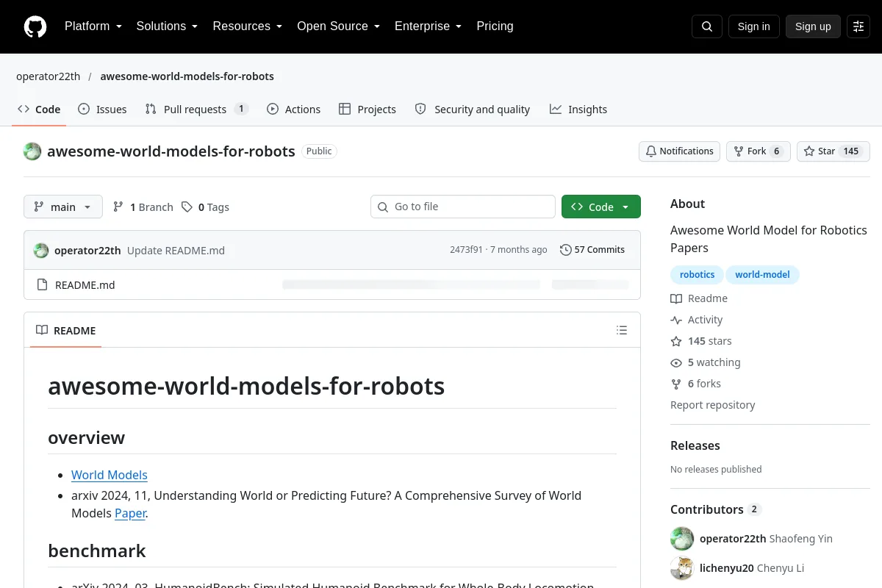The height and width of the screenshot is (588, 882).
Task: Open the Contributors heading link
Action: 715,509
